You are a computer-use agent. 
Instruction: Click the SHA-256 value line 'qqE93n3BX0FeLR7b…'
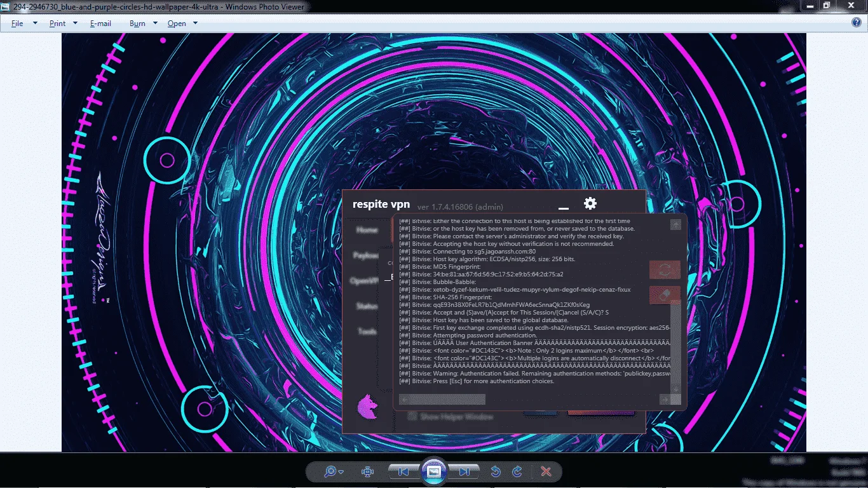[x=494, y=305]
